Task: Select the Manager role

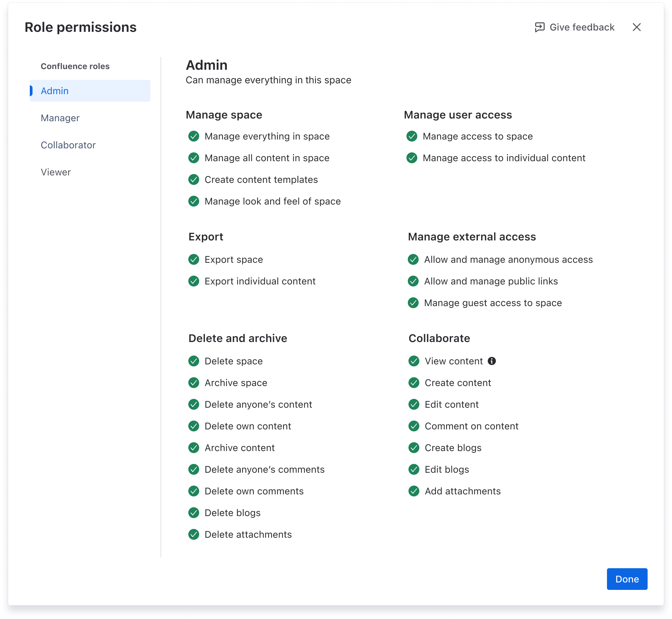Action: [60, 118]
